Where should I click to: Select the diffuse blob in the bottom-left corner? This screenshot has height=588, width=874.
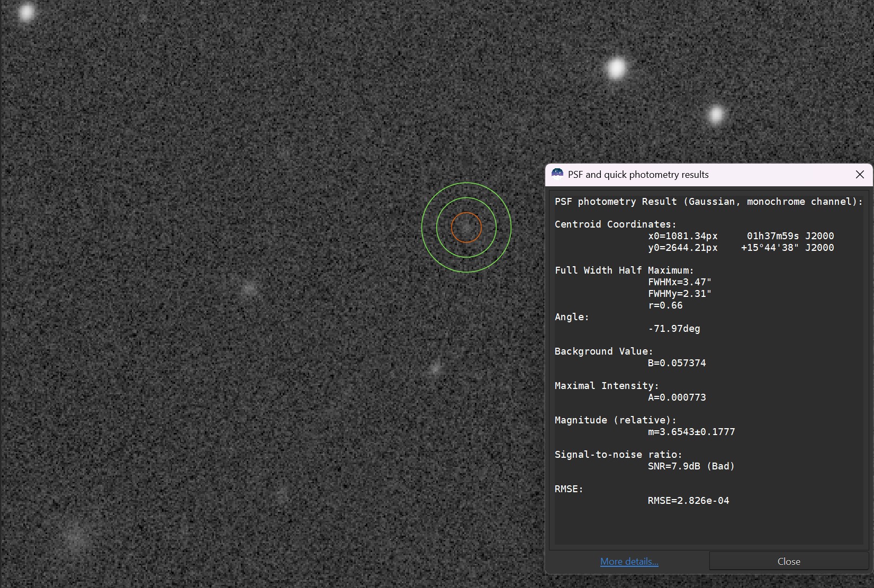tap(75, 537)
